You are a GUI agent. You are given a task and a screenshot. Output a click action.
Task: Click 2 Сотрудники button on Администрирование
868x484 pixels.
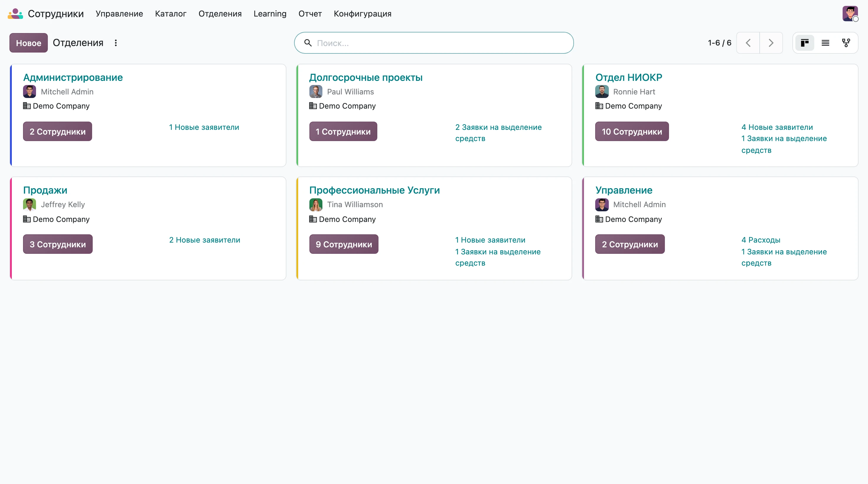click(x=58, y=131)
